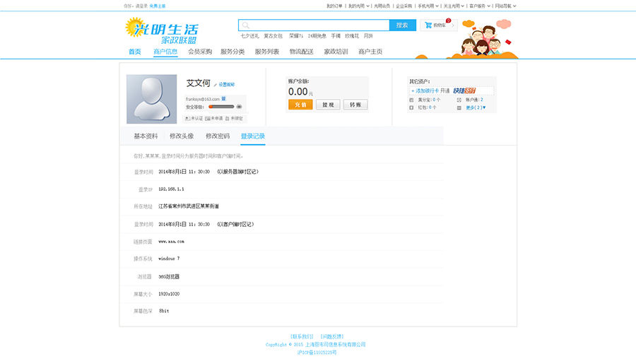Select the 基本资料 tab
The image size is (636, 364).
[146, 136]
